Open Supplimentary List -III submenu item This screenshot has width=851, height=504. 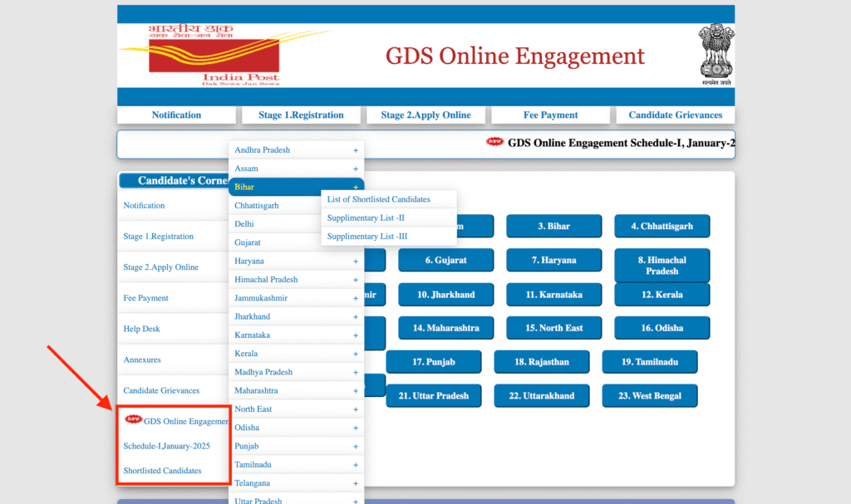click(389, 236)
